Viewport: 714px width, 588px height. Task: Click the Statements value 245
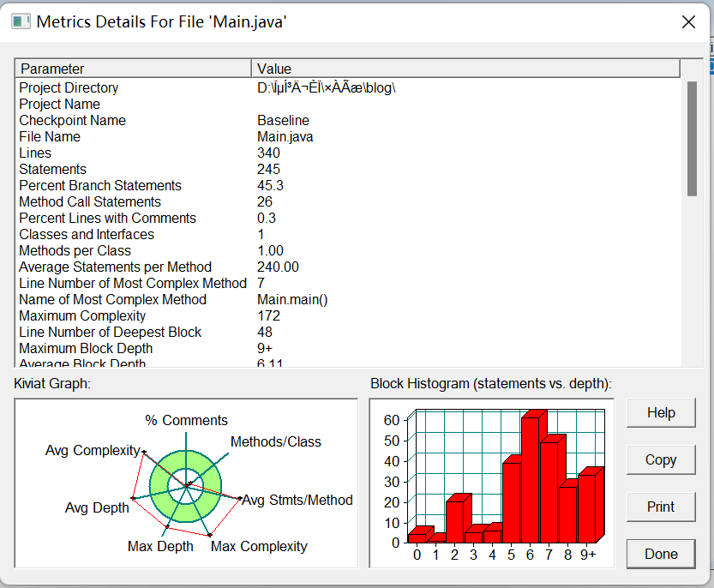(268, 169)
